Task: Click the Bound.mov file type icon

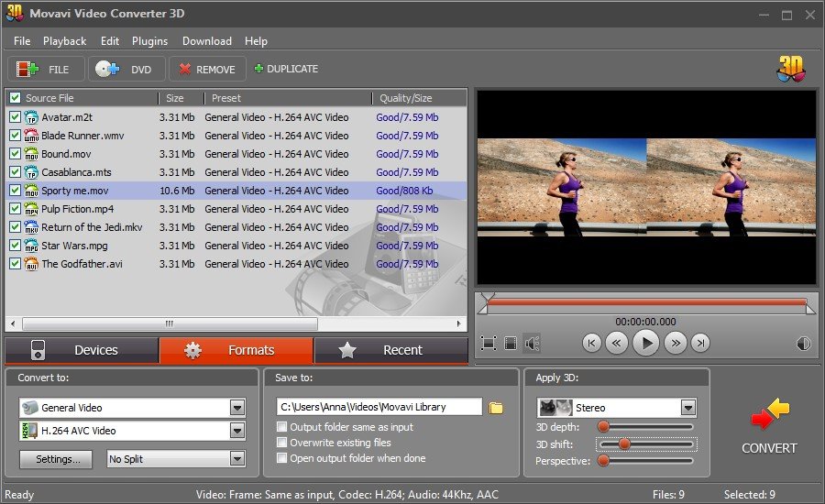Action: tap(31, 154)
